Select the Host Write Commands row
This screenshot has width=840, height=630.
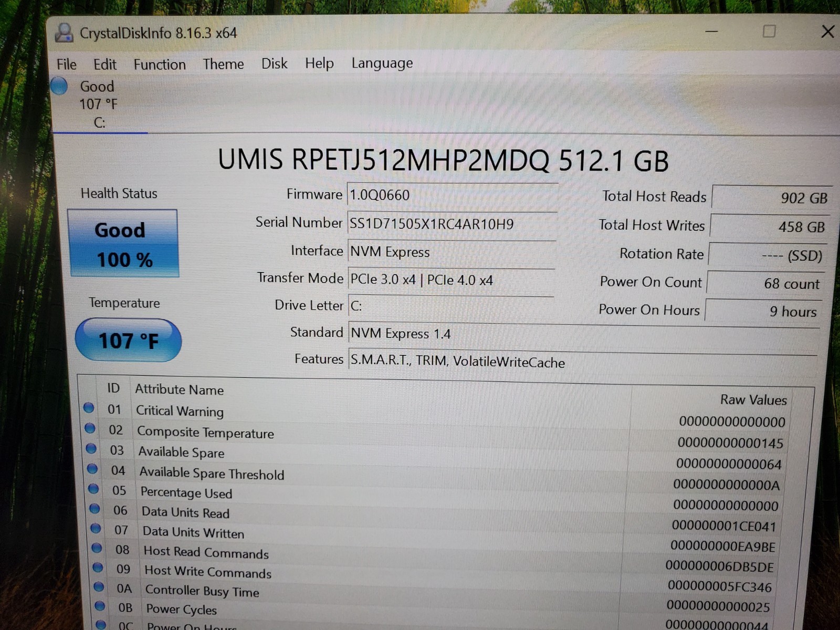pyautogui.click(x=436, y=577)
